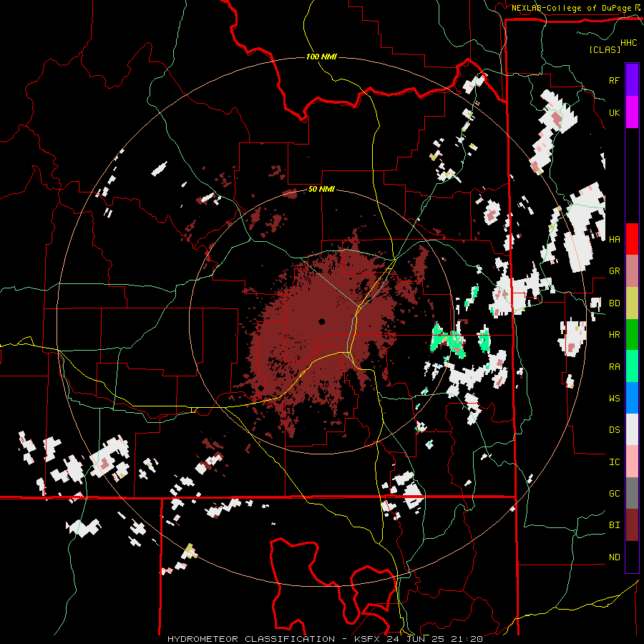
Task: Click the HR legend label
Action: (x=614, y=335)
